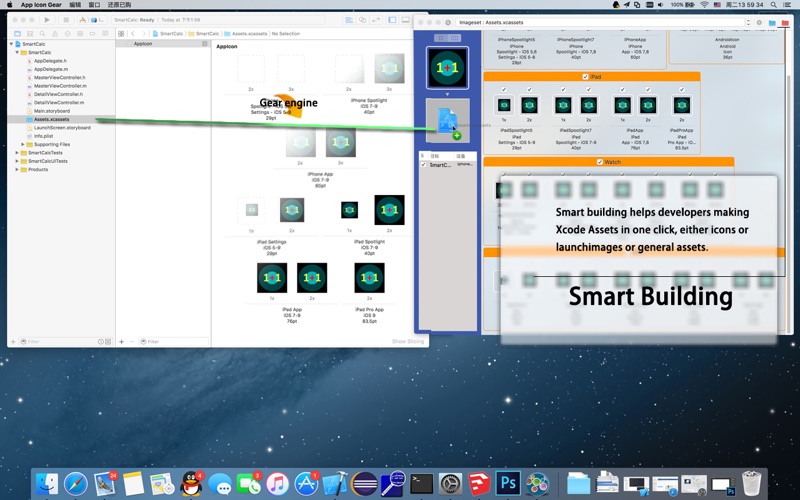Toggle the Watch group checkbox
Image resolution: width=800 pixels, height=500 pixels.
[599, 162]
